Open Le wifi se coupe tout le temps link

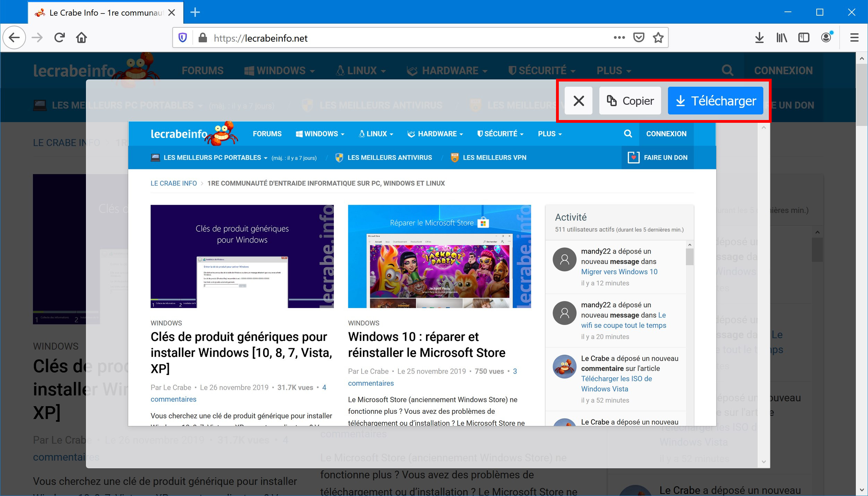624,320
